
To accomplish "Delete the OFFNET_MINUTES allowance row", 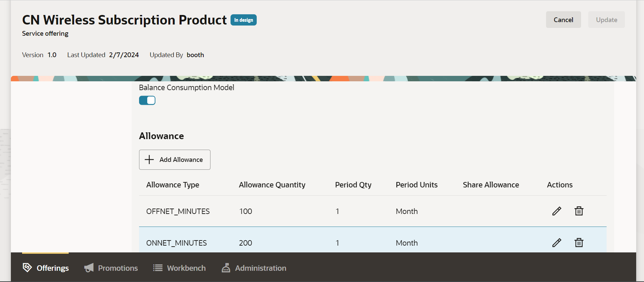I will tap(579, 211).
